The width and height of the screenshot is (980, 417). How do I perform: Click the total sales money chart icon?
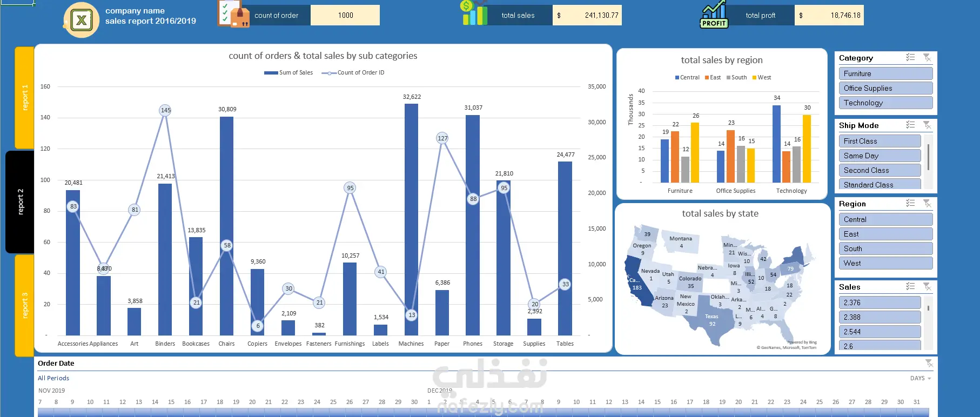tap(475, 13)
